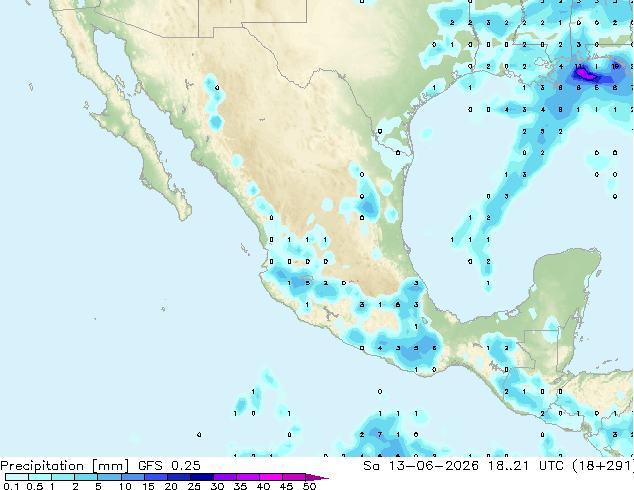Click the 'Sa 13-06-2026' date text

pos(421,466)
